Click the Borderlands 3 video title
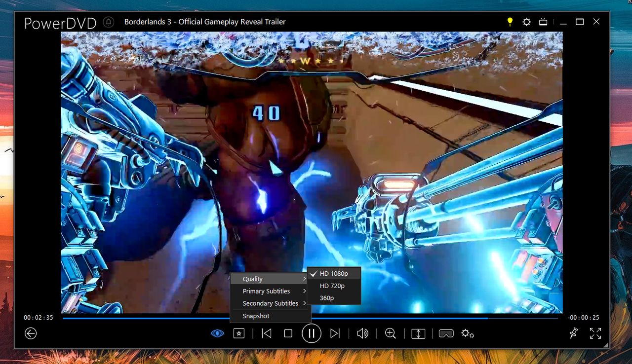Image resolution: width=632 pixels, height=364 pixels. (205, 22)
